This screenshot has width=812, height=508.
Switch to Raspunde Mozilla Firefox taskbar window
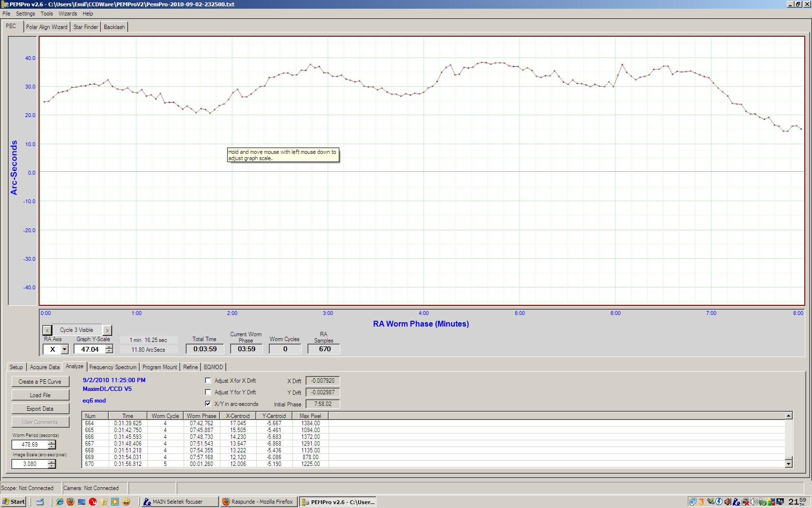coord(259,502)
